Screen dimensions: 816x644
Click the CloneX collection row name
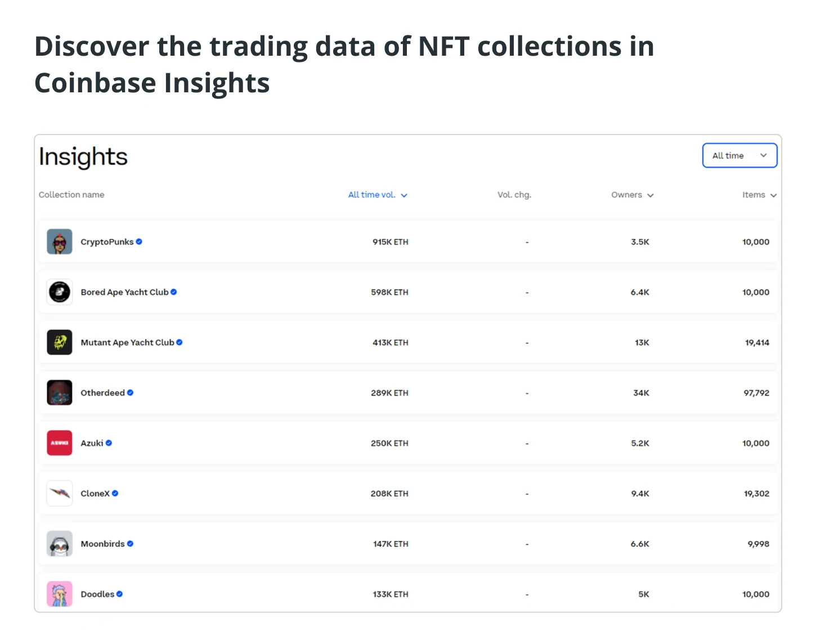click(x=95, y=494)
